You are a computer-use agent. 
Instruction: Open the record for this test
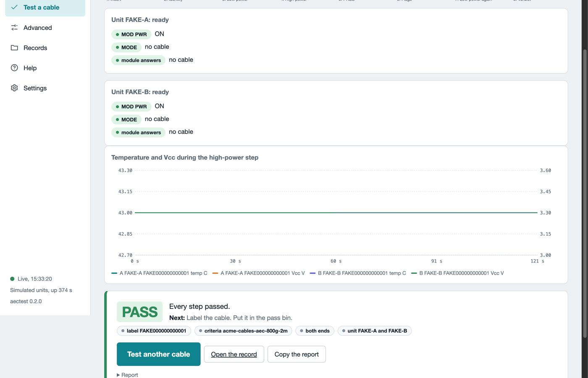coord(234,354)
